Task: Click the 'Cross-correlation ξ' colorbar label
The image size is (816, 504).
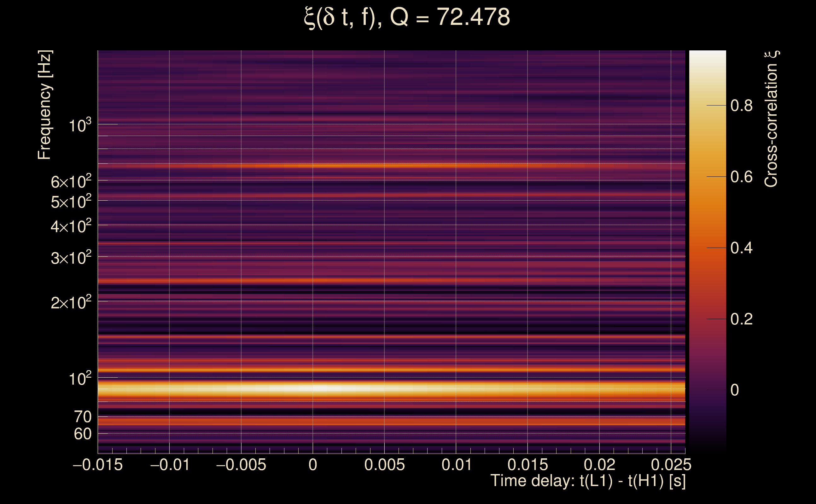Action: point(771,119)
